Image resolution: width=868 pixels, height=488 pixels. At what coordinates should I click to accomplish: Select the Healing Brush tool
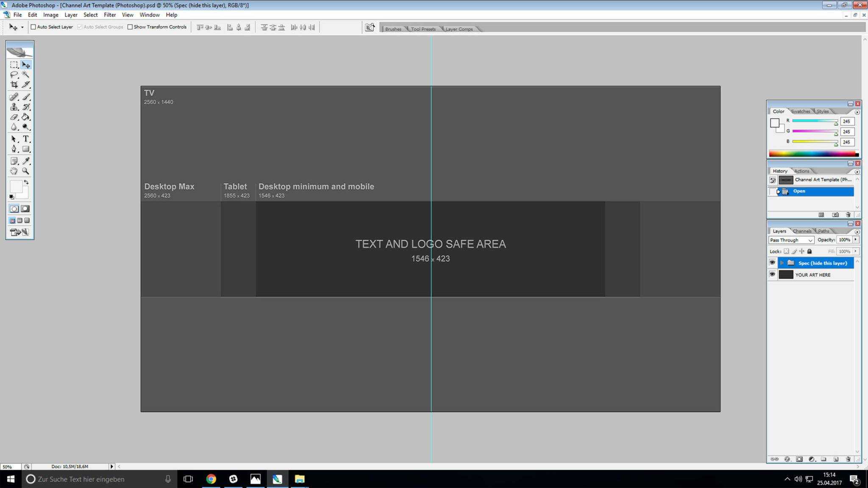(14, 96)
